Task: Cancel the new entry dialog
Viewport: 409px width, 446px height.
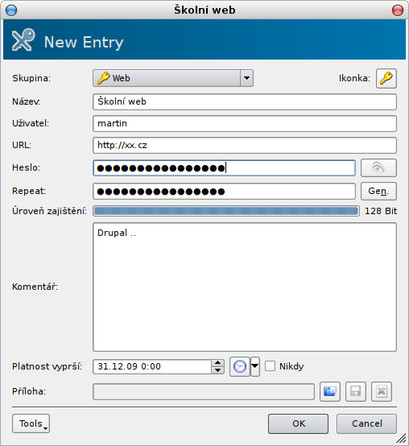Action: tap(367, 423)
